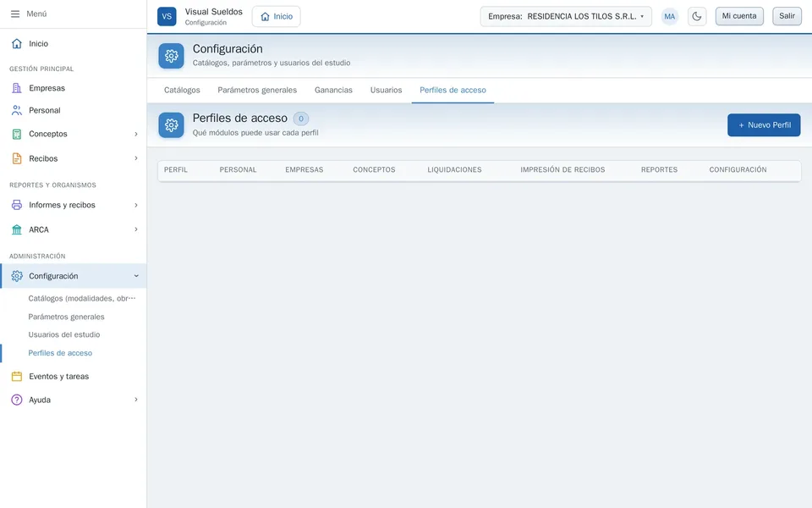812x508 pixels.
Task: Open Parámetros generales sidebar subitem
Action: [x=66, y=317]
